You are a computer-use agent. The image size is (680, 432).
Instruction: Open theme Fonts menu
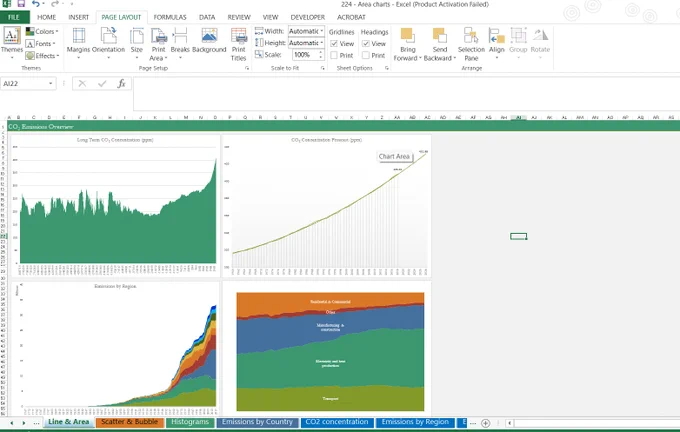[41, 43]
